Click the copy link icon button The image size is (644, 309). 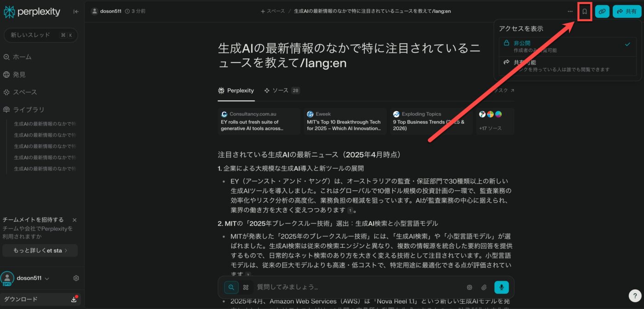click(602, 11)
